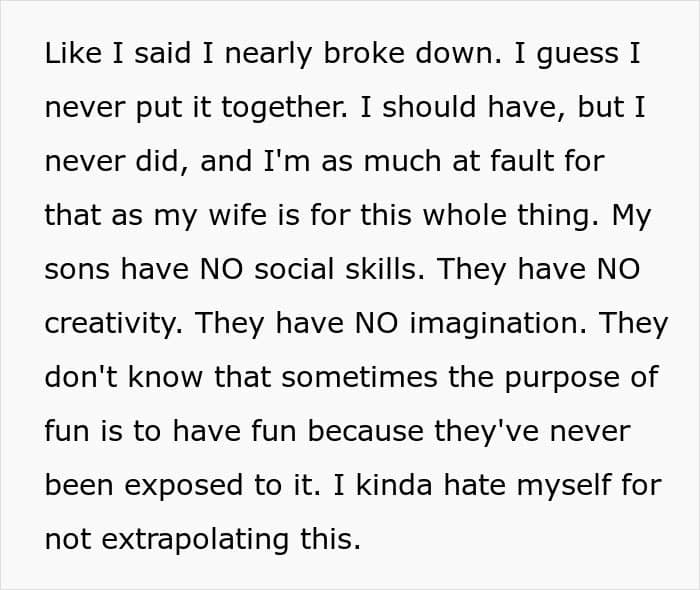Click the word "sons" in the fifth line

click(77, 270)
